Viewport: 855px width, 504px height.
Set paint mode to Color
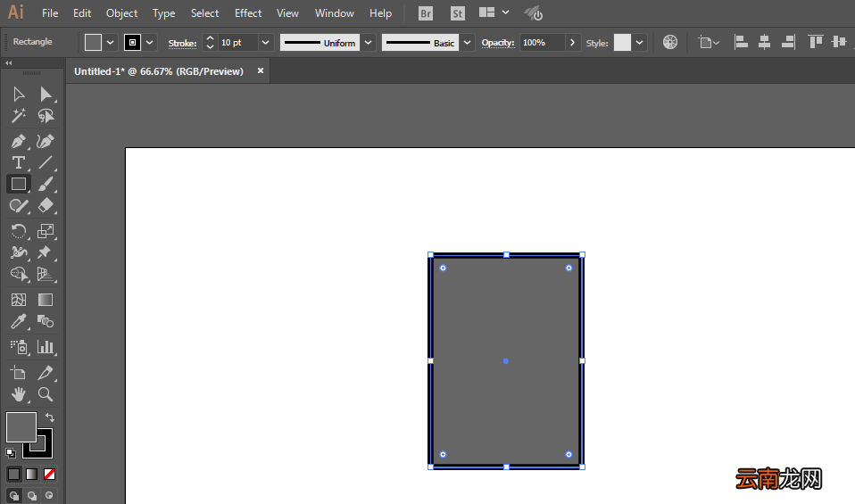13,474
